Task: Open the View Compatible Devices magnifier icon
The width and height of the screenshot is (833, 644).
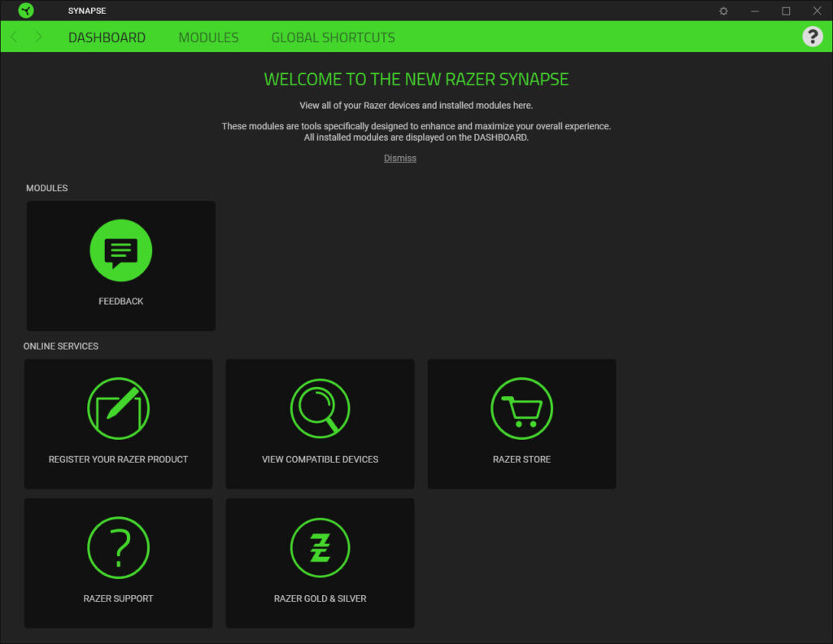Action: click(320, 408)
